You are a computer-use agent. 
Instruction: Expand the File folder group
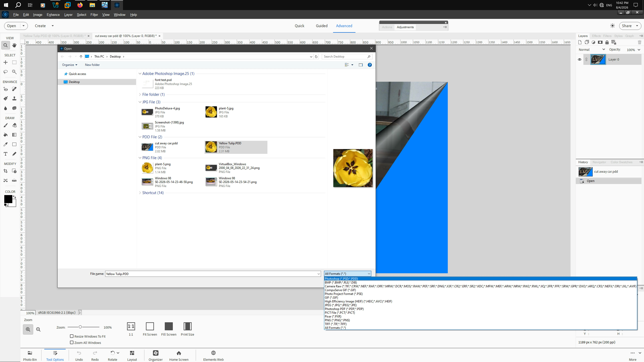pyautogui.click(x=140, y=94)
